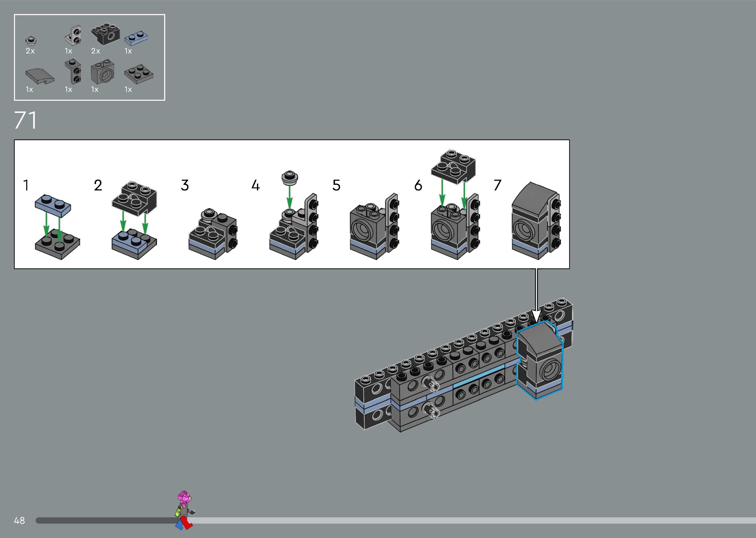Select the curved slope part icon
The width and height of the screenshot is (756, 538).
tap(40, 76)
